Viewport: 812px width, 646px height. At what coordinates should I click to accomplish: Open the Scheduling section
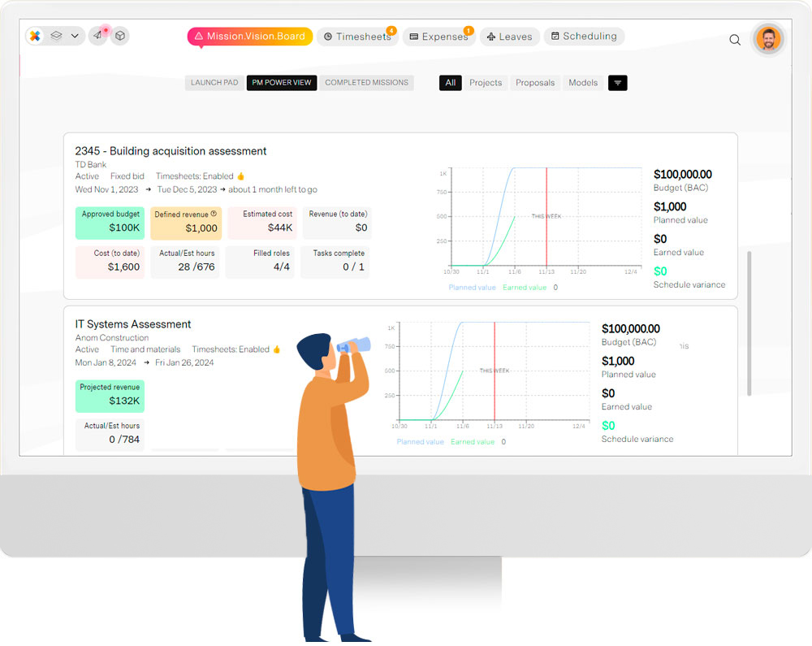(586, 36)
